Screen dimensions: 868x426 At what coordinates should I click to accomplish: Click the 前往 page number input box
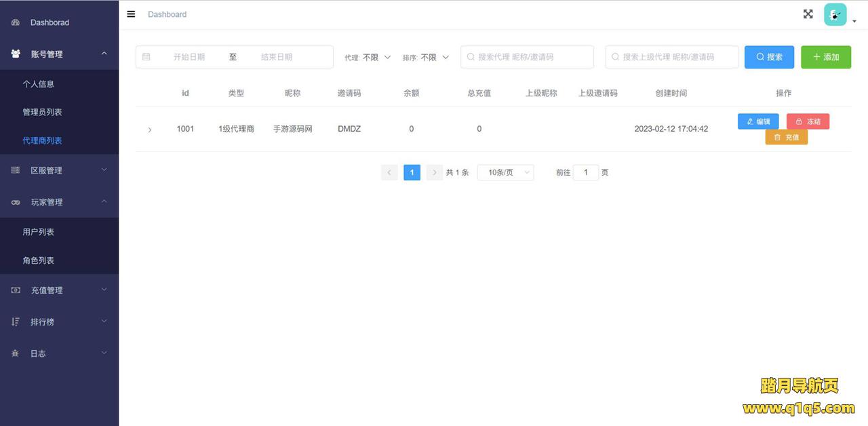pyautogui.click(x=585, y=173)
